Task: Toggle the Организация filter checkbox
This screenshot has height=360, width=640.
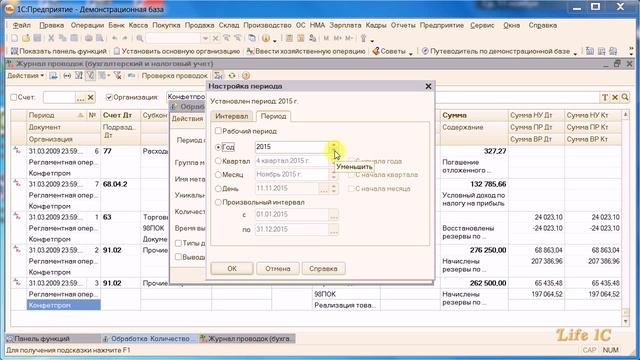Action: (109, 98)
